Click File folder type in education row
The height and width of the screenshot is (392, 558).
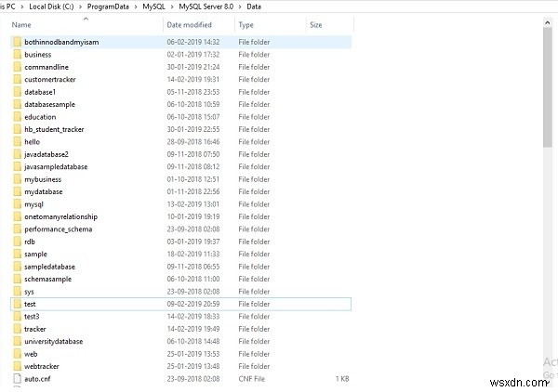[254, 116]
